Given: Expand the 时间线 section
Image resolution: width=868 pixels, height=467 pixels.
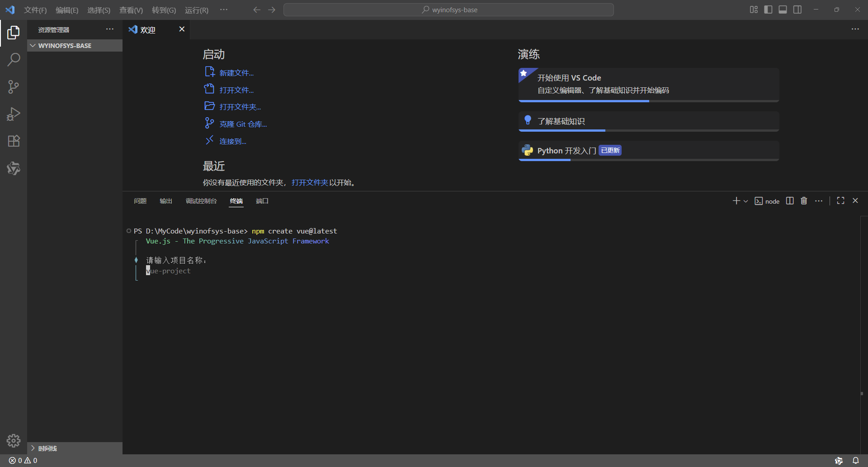Looking at the screenshot, I should tap(75, 448).
